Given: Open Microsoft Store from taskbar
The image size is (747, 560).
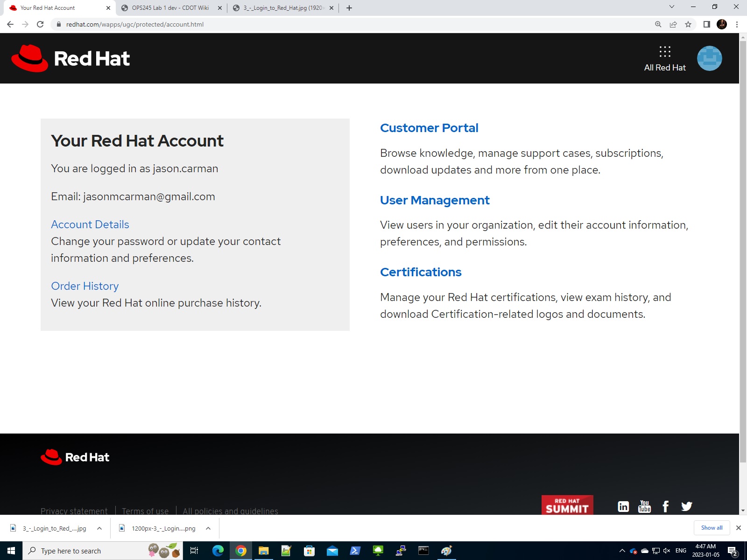Looking at the screenshot, I should click(x=309, y=551).
